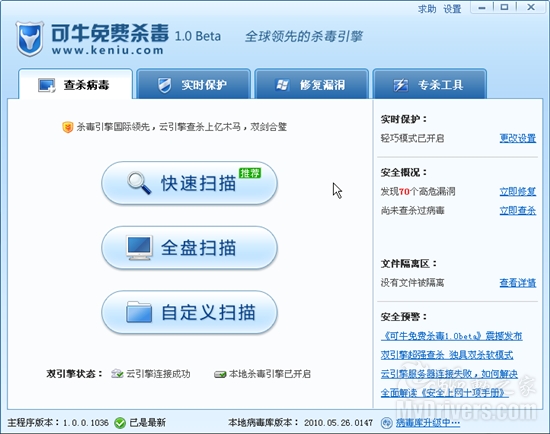This screenshot has width=550, height=434.
Task: Click the 更改设置 link
Action: point(518,138)
